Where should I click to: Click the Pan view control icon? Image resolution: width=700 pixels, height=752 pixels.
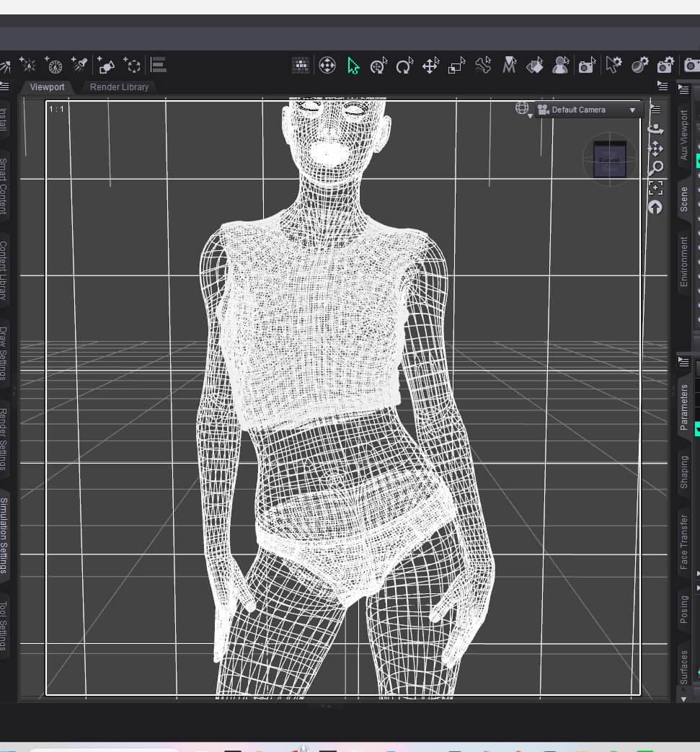(x=655, y=149)
